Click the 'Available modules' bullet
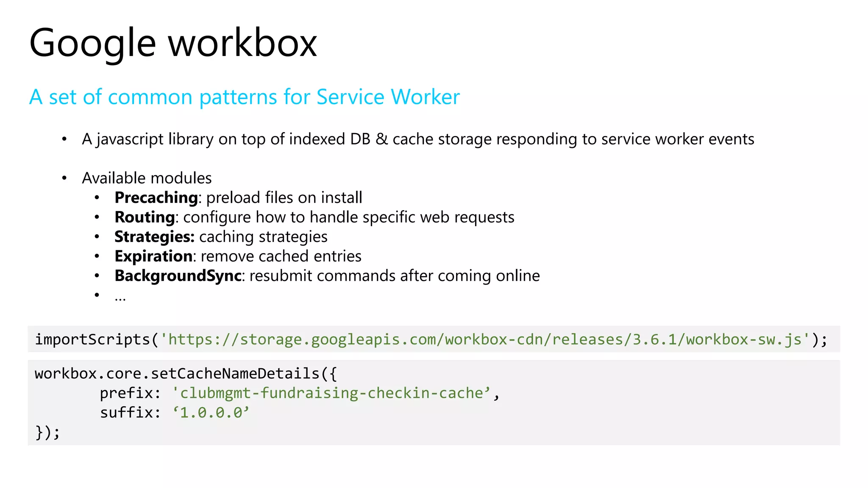The height and width of the screenshot is (488, 868). 147,178
